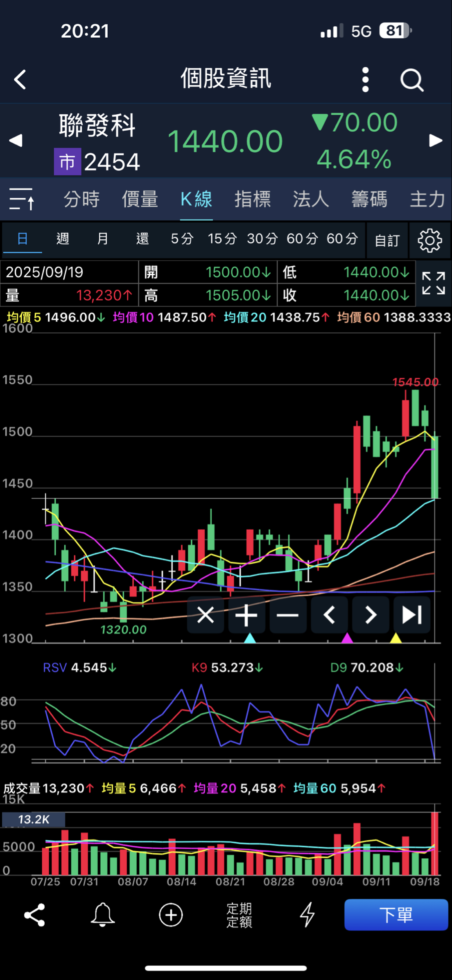Open the sort list menu icon
This screenshot has width=452, height=980.
pos(22,199)
